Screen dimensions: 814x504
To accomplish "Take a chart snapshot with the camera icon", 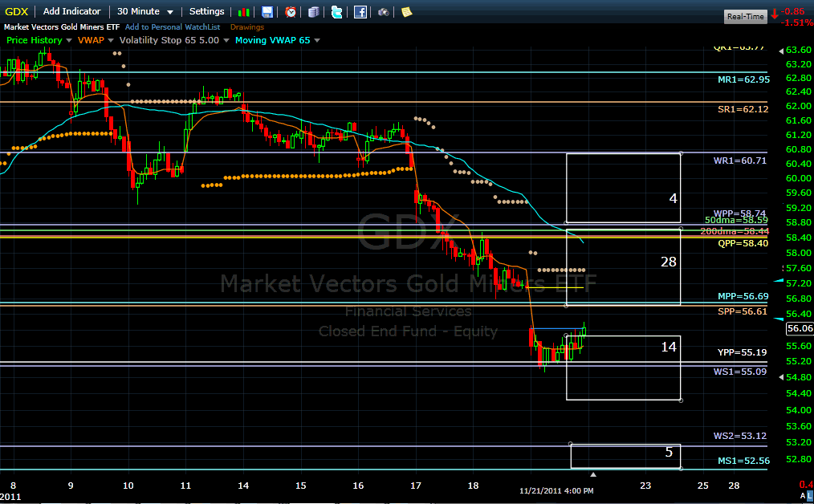I will (x=384, y=12).
